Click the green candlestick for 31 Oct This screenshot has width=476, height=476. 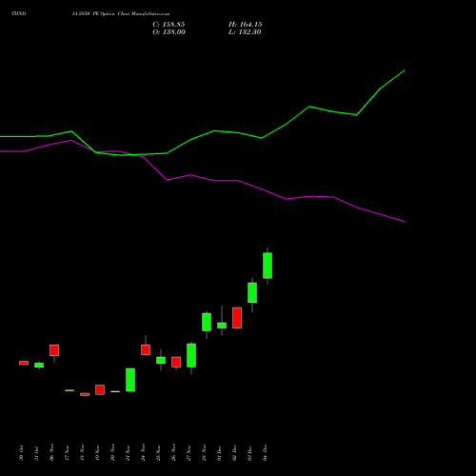pyautogui.click(x=39, y=366)
